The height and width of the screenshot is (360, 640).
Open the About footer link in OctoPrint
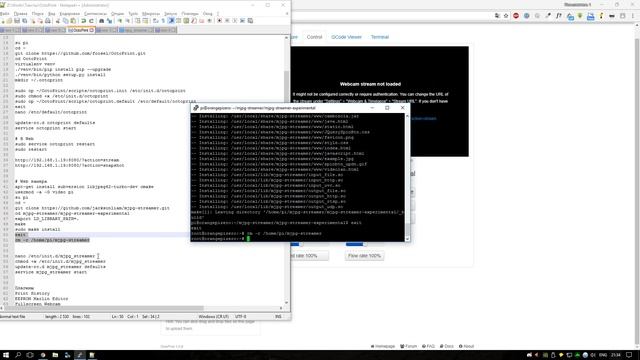466,347
